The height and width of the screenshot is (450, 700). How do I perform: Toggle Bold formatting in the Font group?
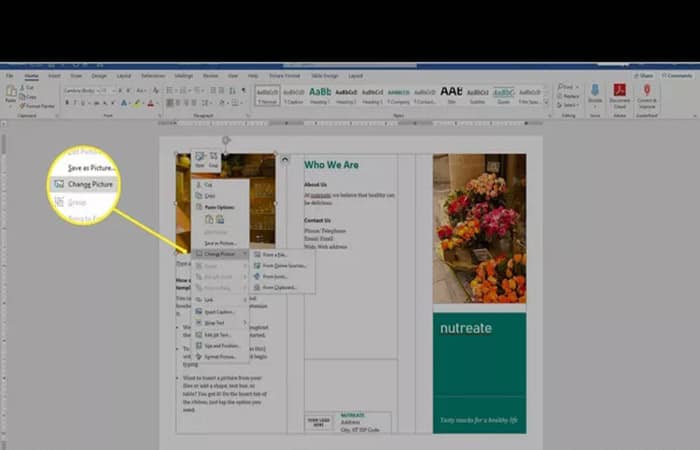point(65,102)
